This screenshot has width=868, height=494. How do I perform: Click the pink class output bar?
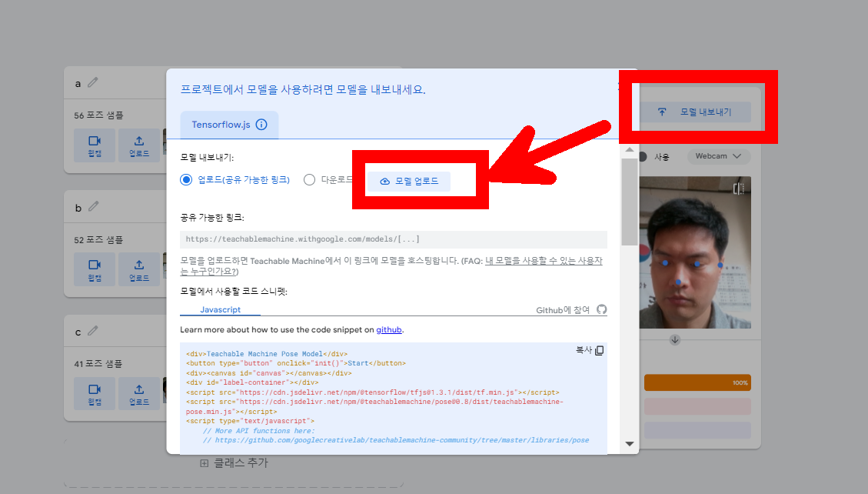(697, 406)
